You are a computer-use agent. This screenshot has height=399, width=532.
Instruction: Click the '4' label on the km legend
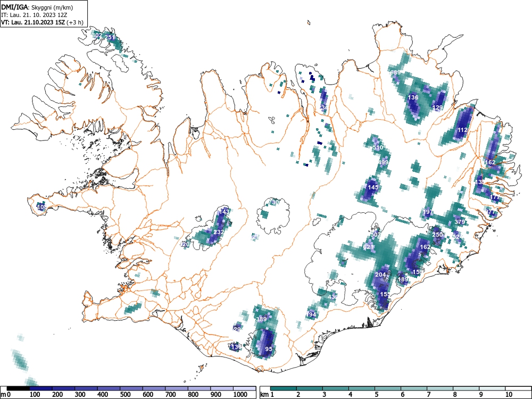tap(351, 395)
